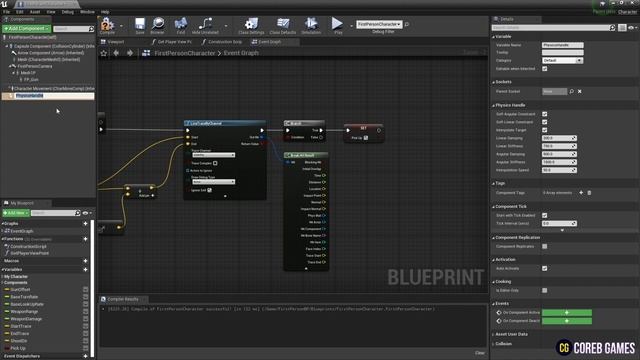
Task: Open Trace Channel dropdown on LineTrace node
Action: (213, 155)
